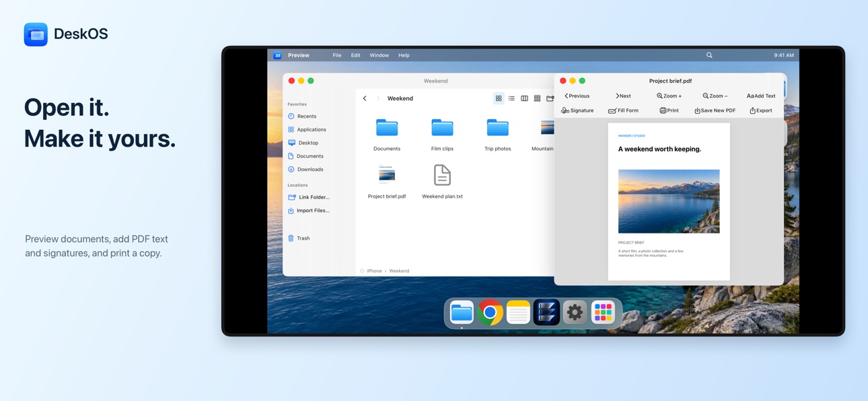Click the search magnifier in menu bar

(709, 55)
